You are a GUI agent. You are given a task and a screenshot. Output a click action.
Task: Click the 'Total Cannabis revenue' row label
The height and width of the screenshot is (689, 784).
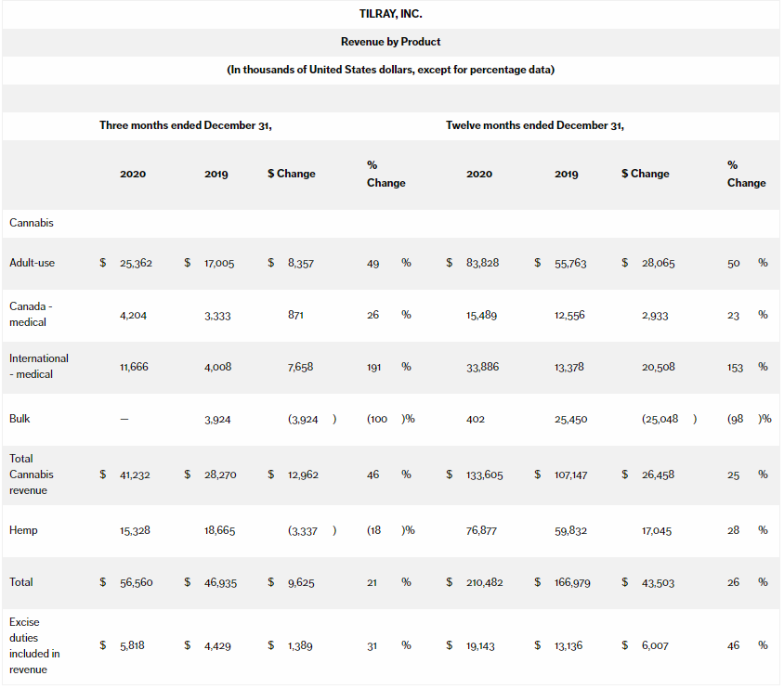32,474
